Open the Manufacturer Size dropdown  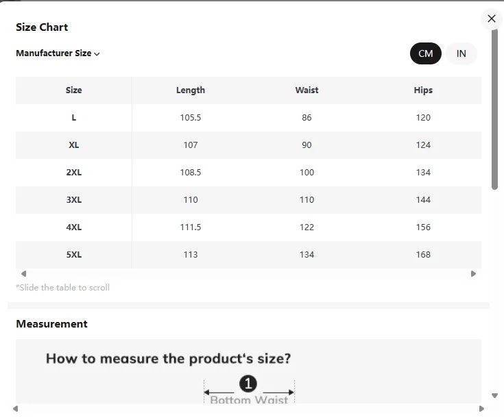tap(58, 53)
